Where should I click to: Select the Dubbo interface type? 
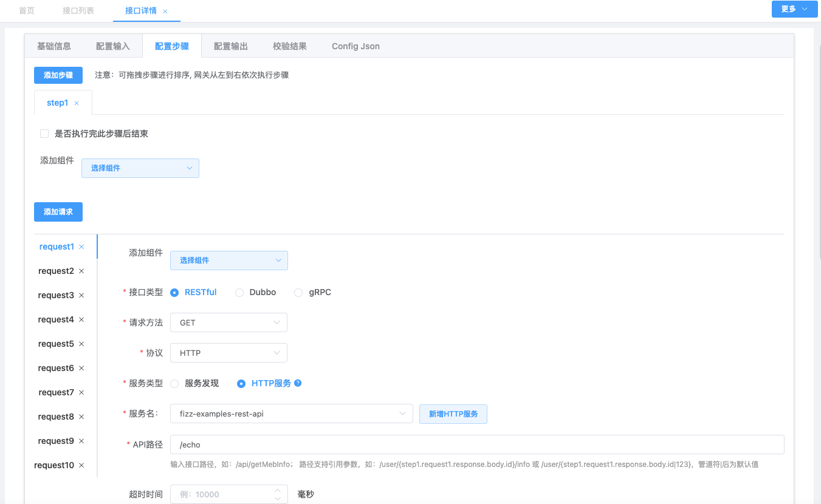tap(239, 292)
